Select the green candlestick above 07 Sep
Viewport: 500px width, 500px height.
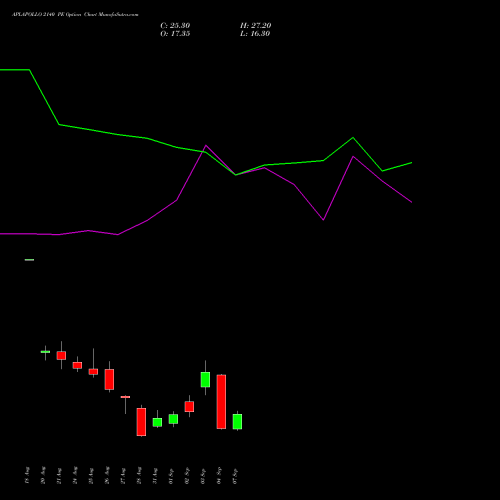[x=237, y=421]
